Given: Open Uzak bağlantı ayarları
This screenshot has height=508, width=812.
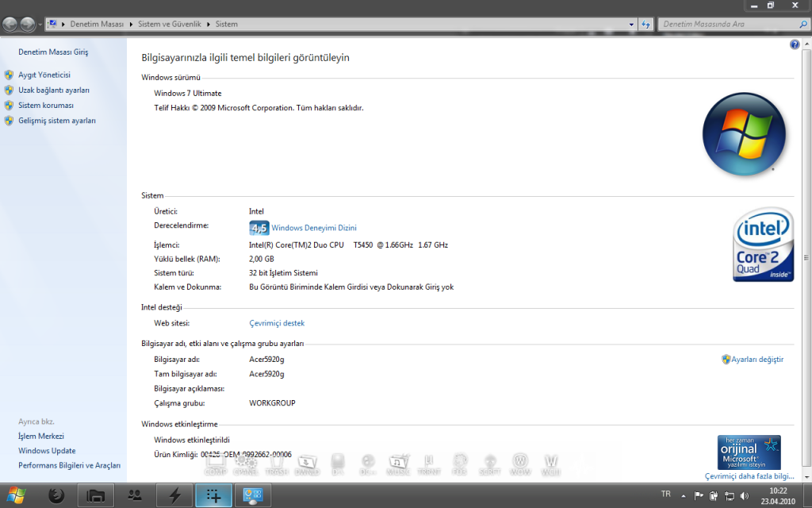Looking at the screenshot, I should tap(54, 90).
